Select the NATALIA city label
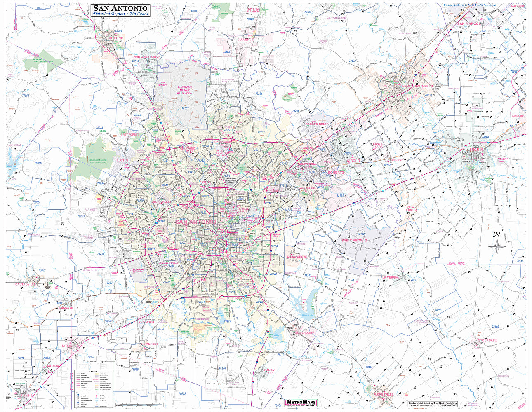Viewport: 532px width, 412px height. click(x=53, y=366)
